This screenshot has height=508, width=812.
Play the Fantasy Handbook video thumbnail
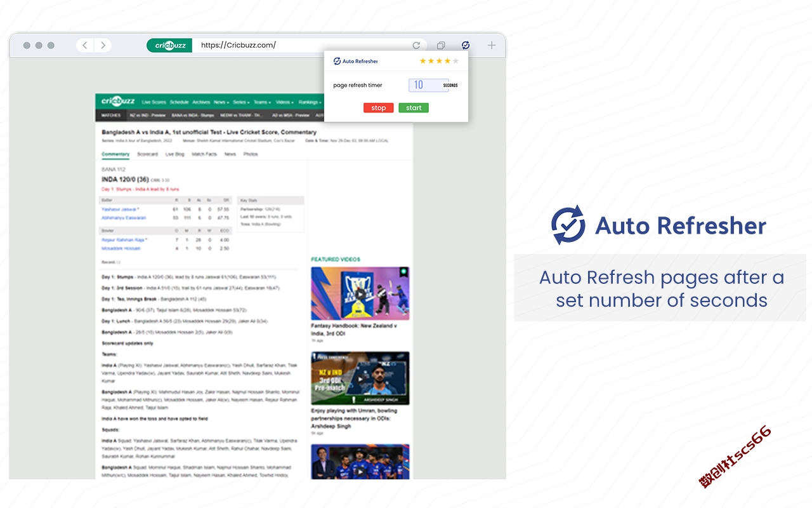pos(360,293)
